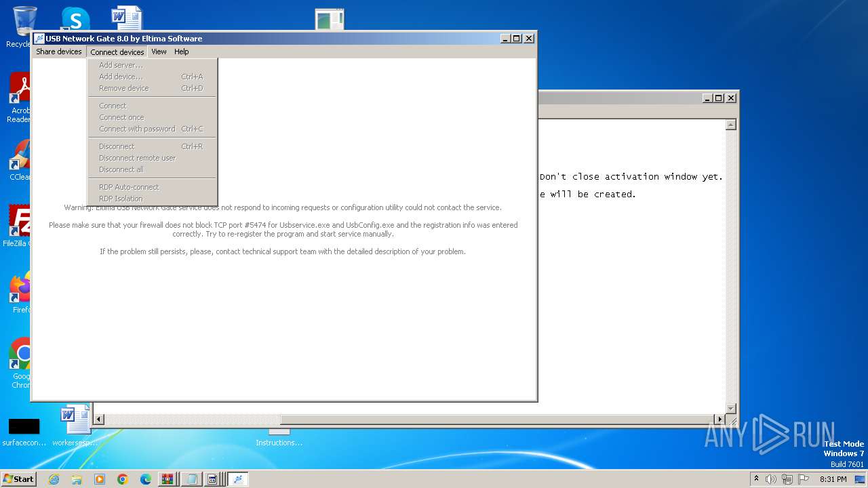Select RDP Auto-connect menu entry
The height and width of the screenshot is (488, 868).
coord(152,187)
